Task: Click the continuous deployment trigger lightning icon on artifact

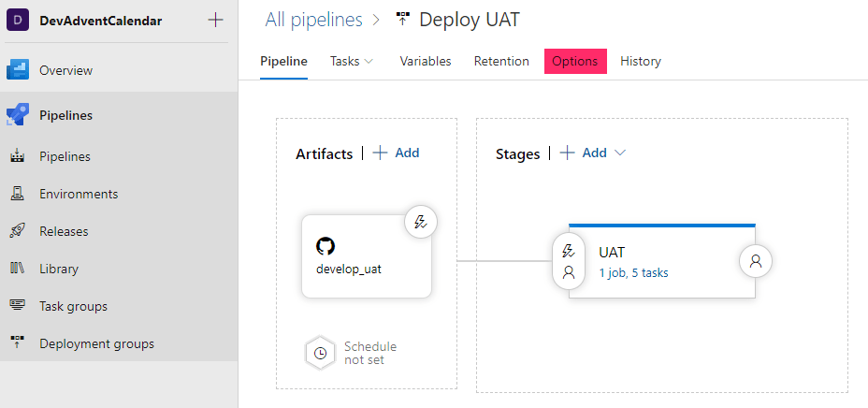Action: pos(421,222)
